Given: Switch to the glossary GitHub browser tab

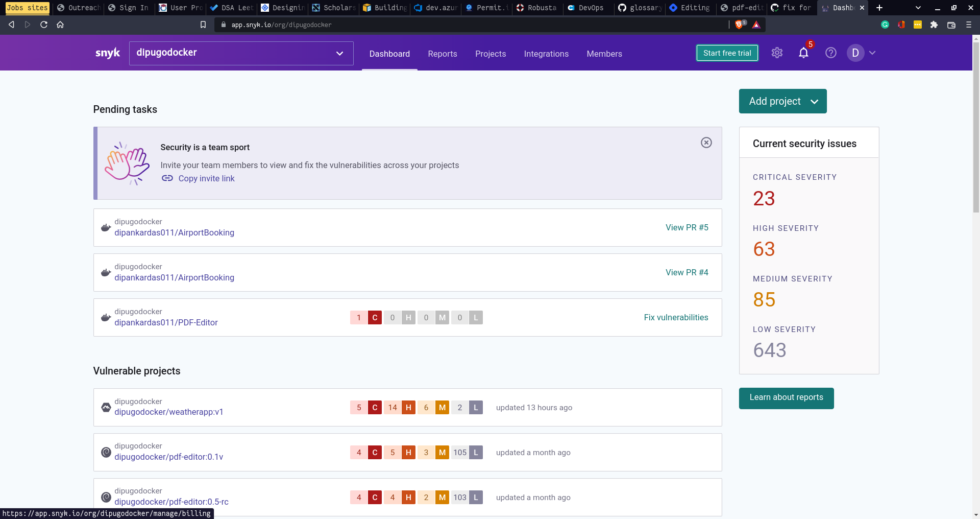Looking at the screenshot, I should tap(640, 8).
